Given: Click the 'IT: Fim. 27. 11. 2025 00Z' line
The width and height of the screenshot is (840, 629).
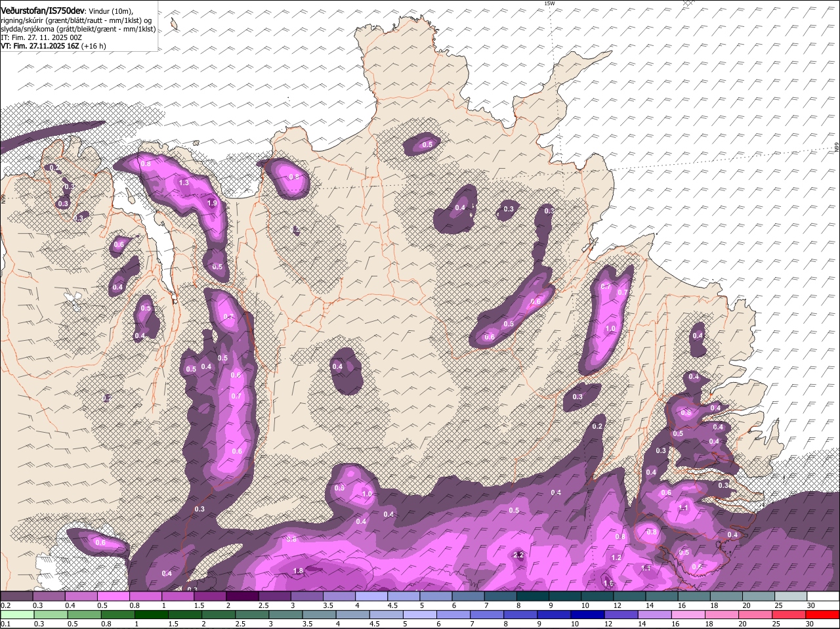Looking at the screenshot, I should 41,37.
